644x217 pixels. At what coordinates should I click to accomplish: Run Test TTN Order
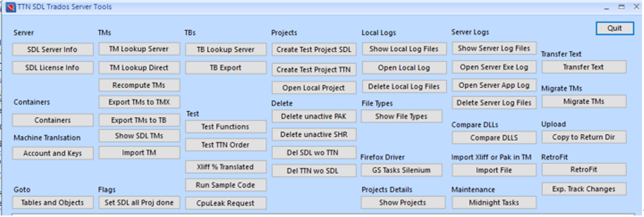pos(226,145)
